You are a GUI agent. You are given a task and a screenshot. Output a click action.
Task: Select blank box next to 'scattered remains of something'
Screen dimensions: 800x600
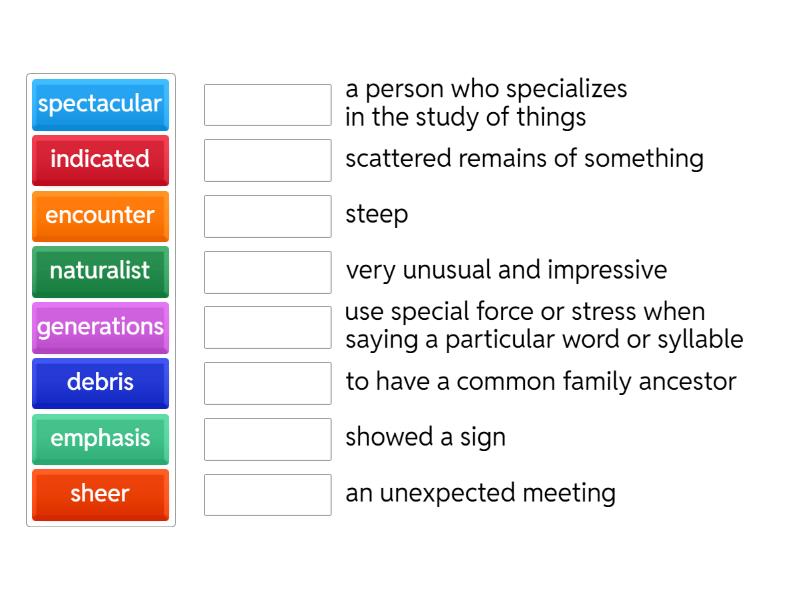267,160
